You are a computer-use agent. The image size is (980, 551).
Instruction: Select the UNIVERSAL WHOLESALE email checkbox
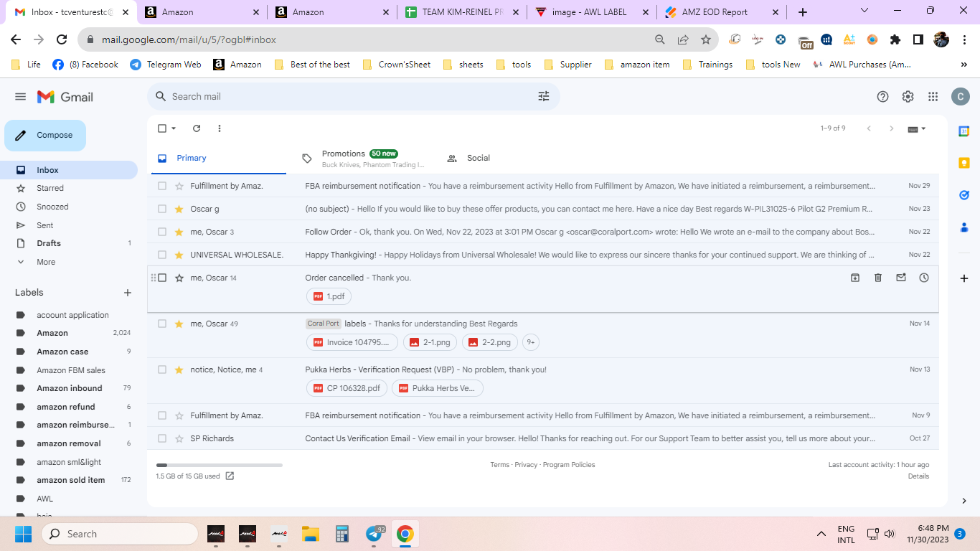tap(162, 255)
